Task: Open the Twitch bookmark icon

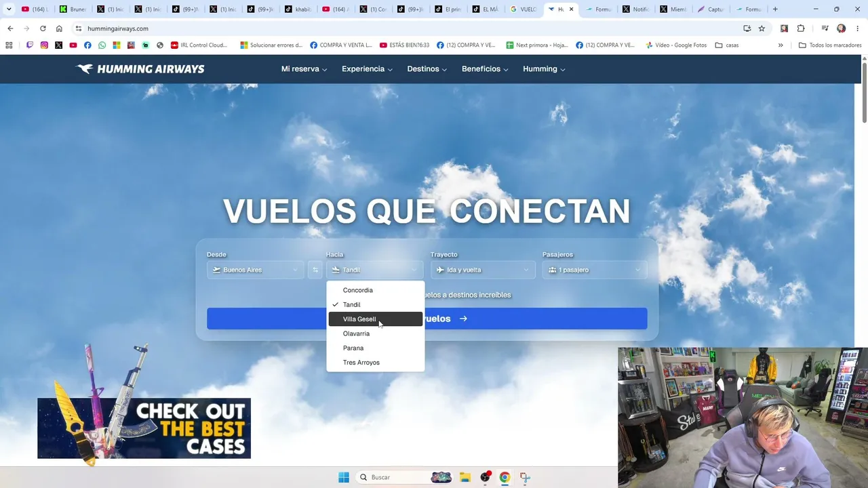Action: coord(30,45)
